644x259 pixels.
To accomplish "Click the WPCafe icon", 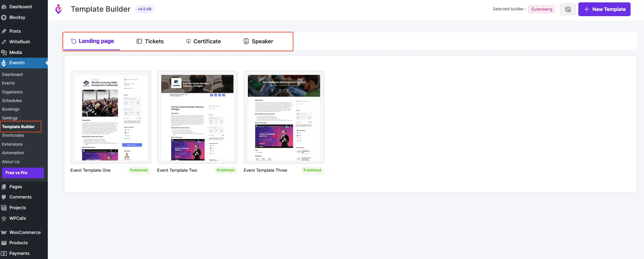I will tap(4, 218).
